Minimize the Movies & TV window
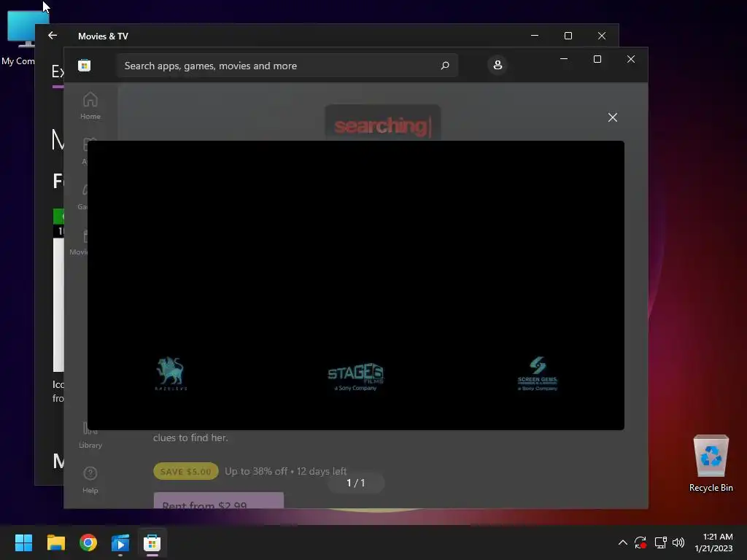 click(535, 36)
